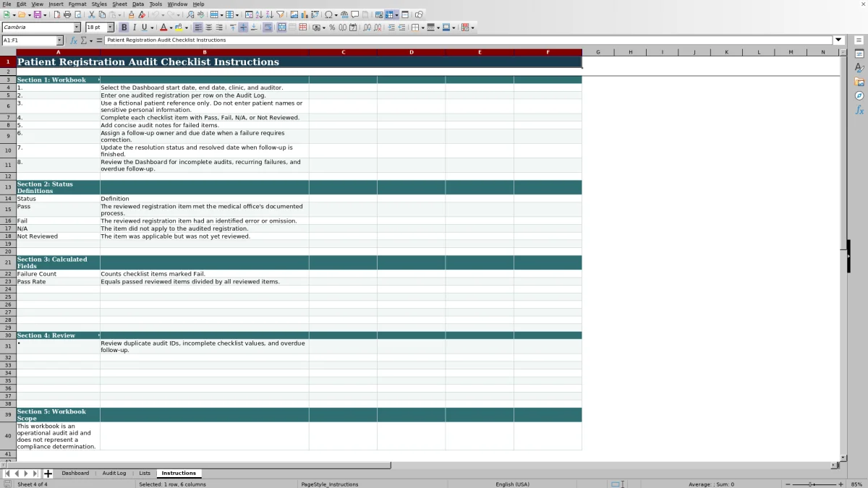Click the Clone Formatting paintbrush icon
This screenshot has width=868, height=488.
point(131,14)
